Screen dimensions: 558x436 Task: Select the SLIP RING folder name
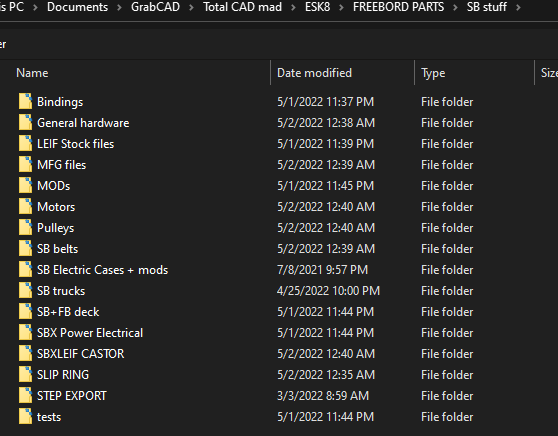tap(63, 375)
